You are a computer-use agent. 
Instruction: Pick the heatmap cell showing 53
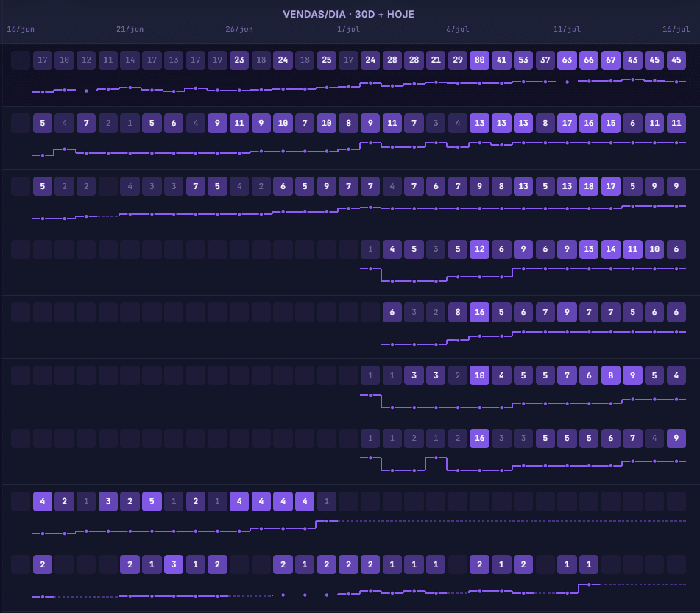click(523, 60)
